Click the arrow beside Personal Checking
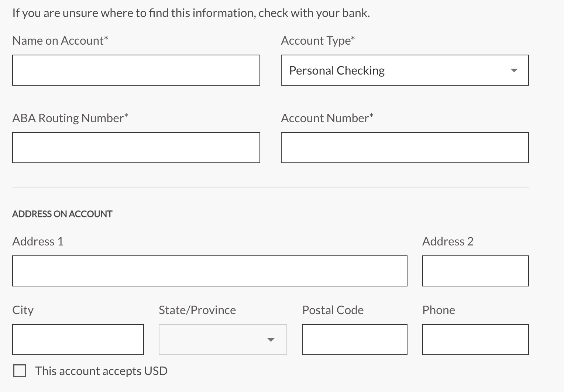 point(514,71)
